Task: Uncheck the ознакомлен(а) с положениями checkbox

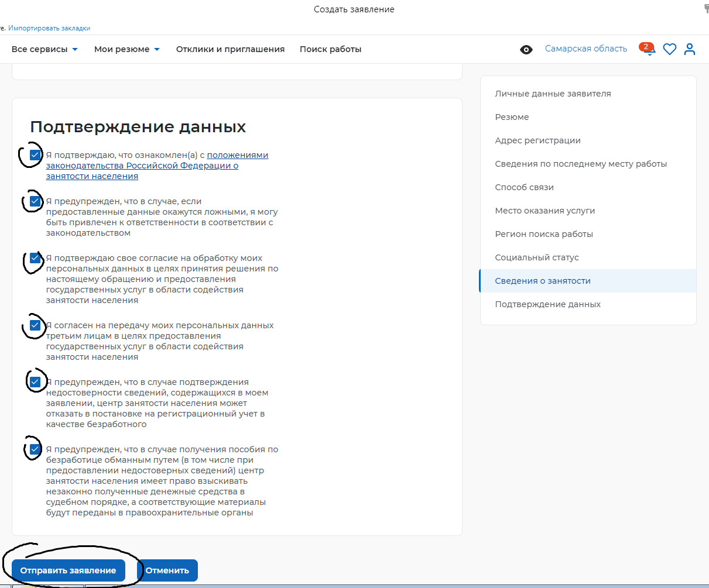Action: [x=35, y=155]
